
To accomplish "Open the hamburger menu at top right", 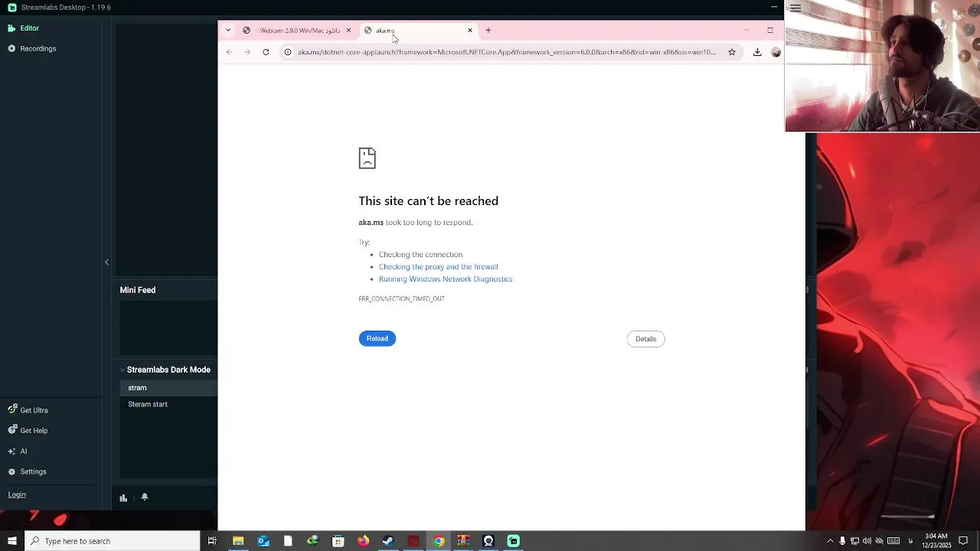I will point(795,8).
